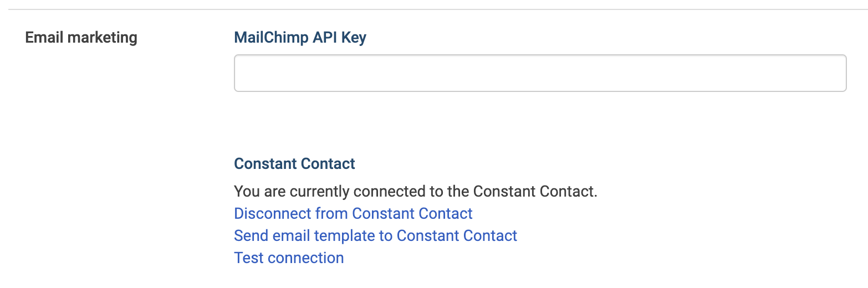Click the currently connected status text
Viewport: 868px width, 288px height.
(x=416, y=192)
